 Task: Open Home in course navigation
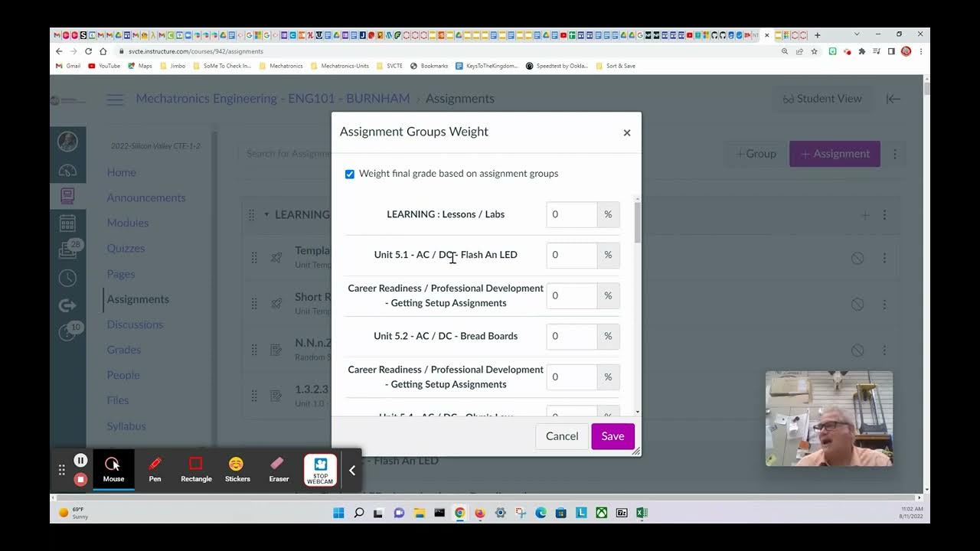121,172
